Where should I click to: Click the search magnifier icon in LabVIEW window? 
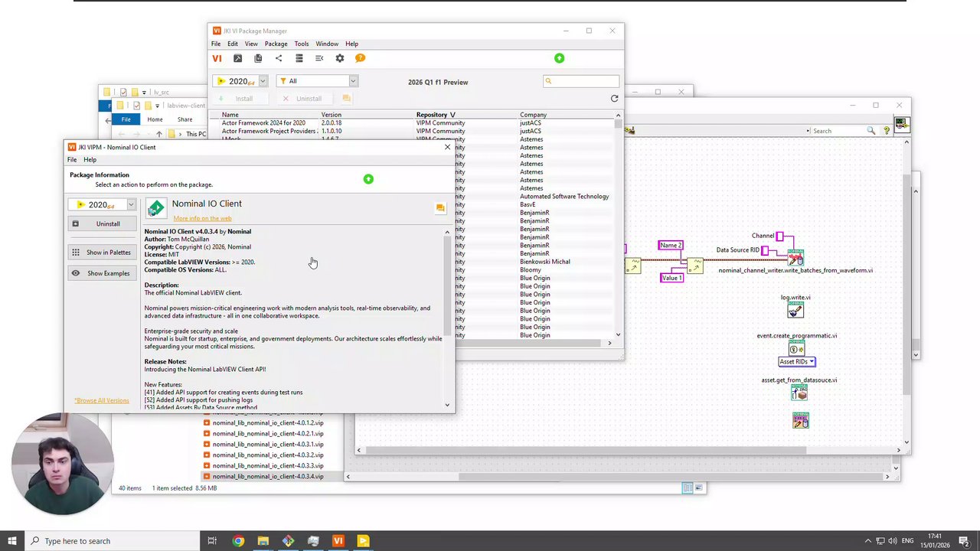click(872, 131)
